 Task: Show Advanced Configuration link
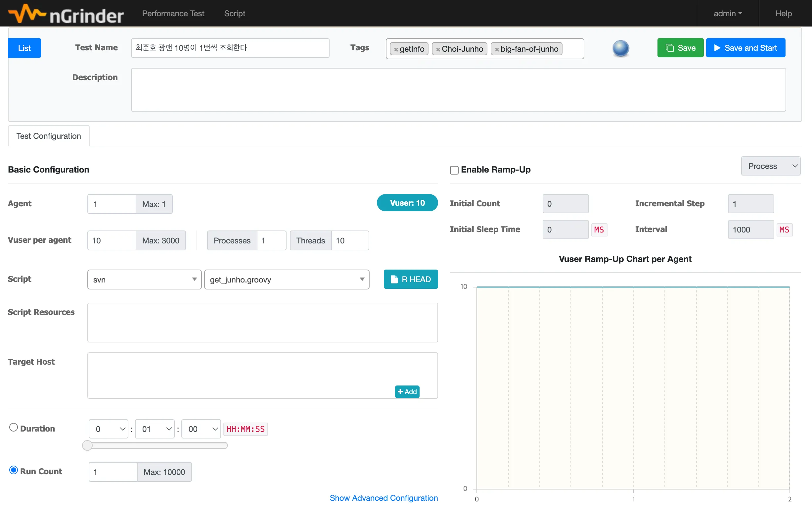click(x=383, y=498)
